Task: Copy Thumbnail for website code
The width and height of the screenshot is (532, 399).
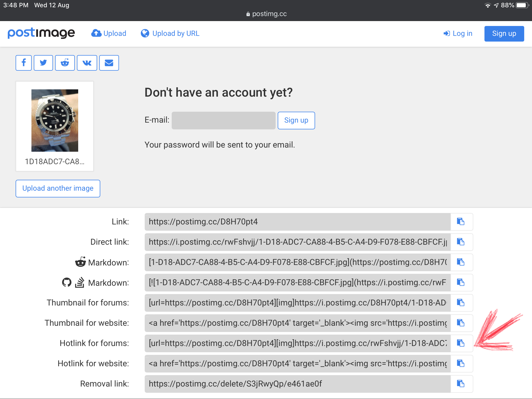Action: (x=461, y=323)
